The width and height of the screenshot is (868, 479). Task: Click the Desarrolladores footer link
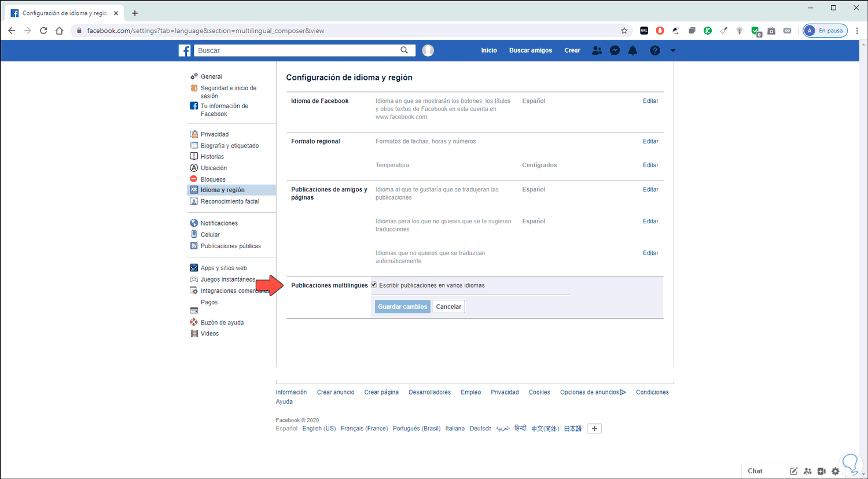coord(429,392)
